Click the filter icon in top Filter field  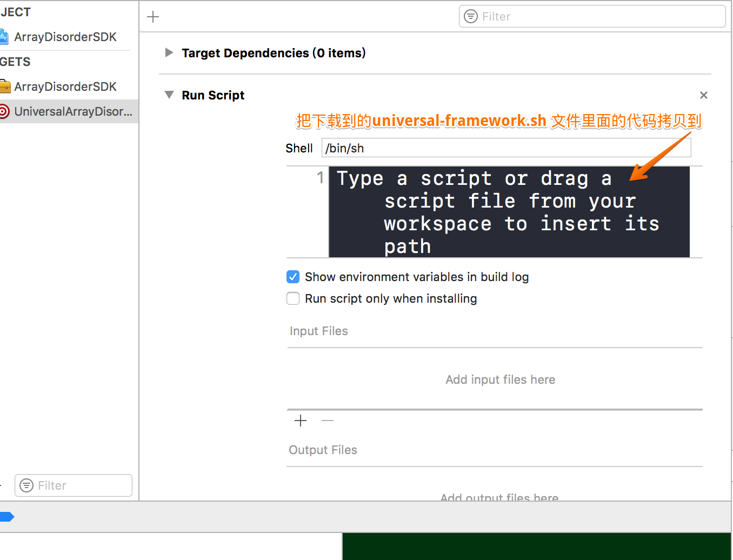(471, 17)
